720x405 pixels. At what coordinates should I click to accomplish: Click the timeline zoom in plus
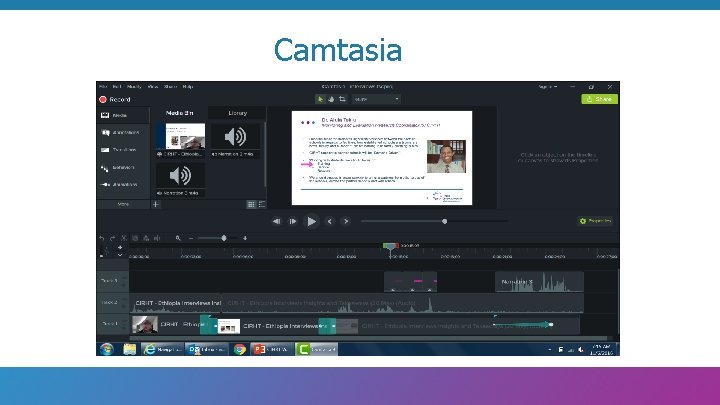point(245,238)
